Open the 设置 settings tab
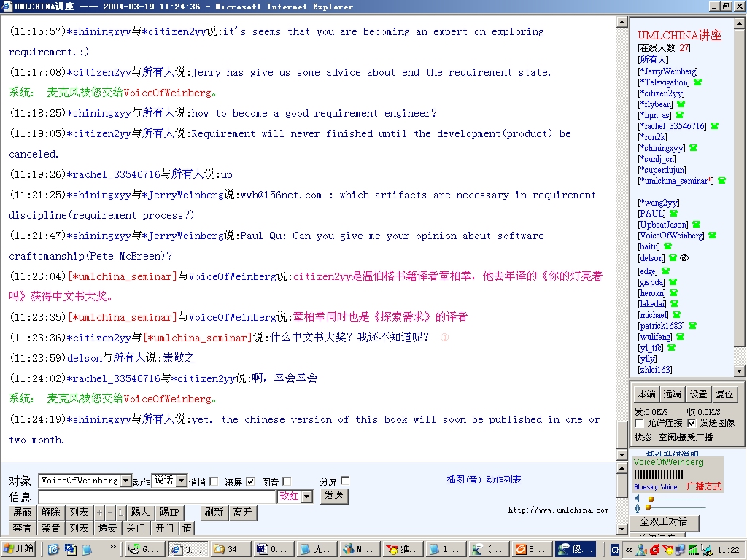This screenshot has height=560, width=747. (698, 394)
